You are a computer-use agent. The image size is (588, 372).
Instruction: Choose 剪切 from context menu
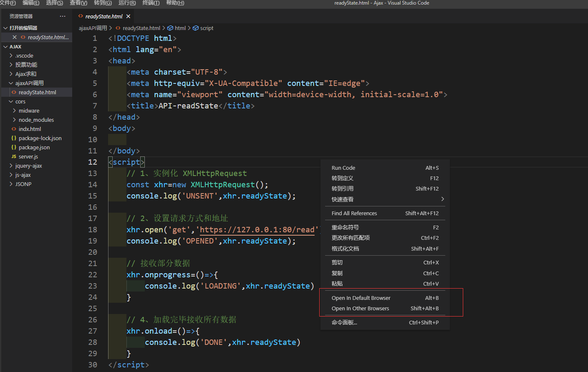385,262
